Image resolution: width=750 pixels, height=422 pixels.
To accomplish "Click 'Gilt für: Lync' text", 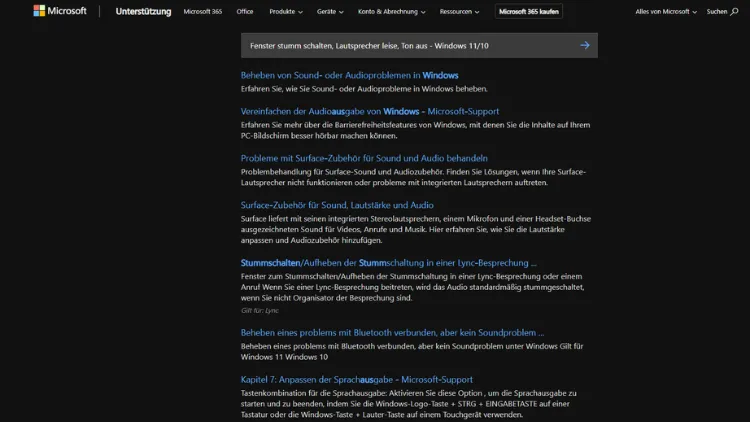I will click(x=260, y=311).
